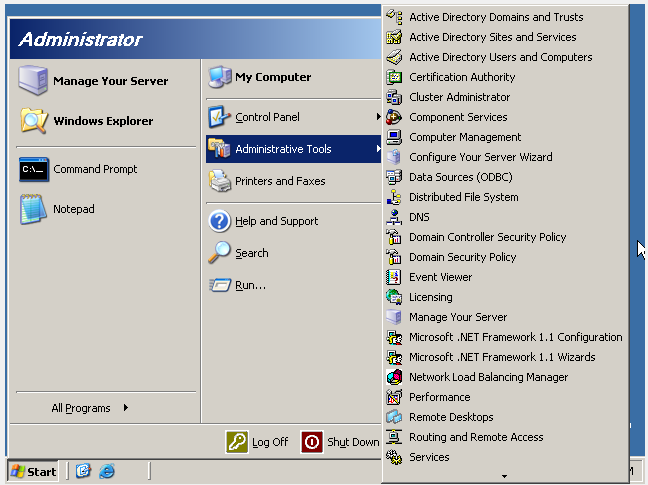
Task: Click the All Programs label
Action: click(x=81, y=408)
